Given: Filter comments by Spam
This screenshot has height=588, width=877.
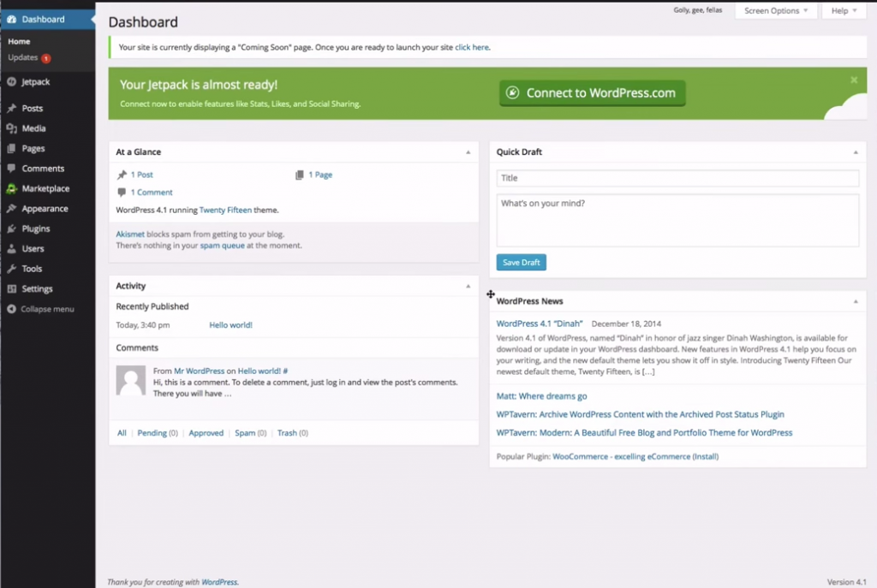Looking at the screenshot, I should [x=245, y=432].
